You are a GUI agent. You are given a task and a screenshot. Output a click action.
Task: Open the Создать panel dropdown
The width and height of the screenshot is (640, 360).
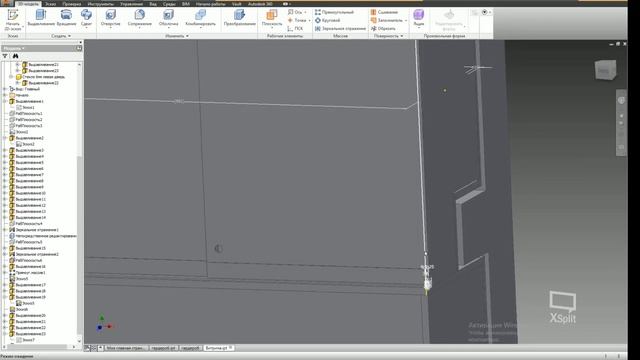61,36
